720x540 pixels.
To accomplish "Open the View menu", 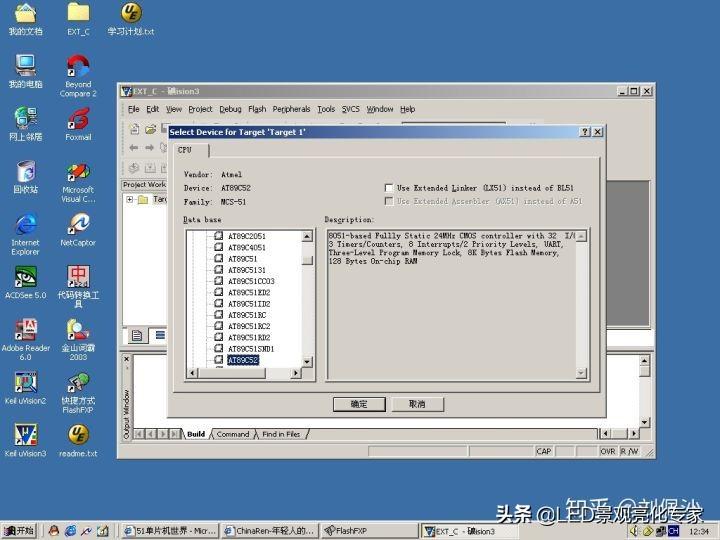I will (x=174, y=109).
